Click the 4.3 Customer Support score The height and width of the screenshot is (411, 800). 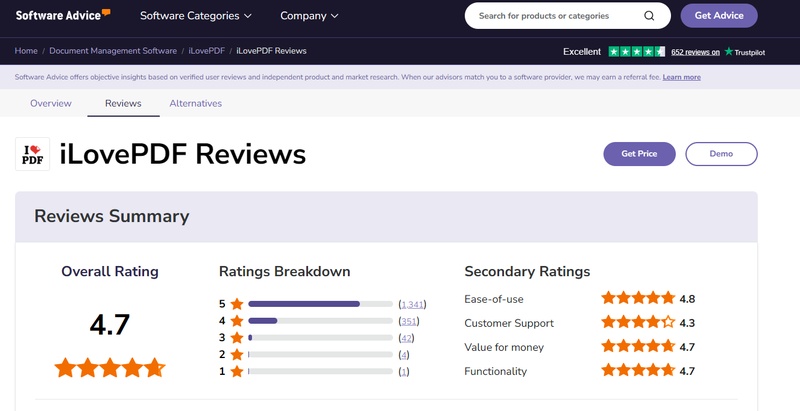(687, 323)
